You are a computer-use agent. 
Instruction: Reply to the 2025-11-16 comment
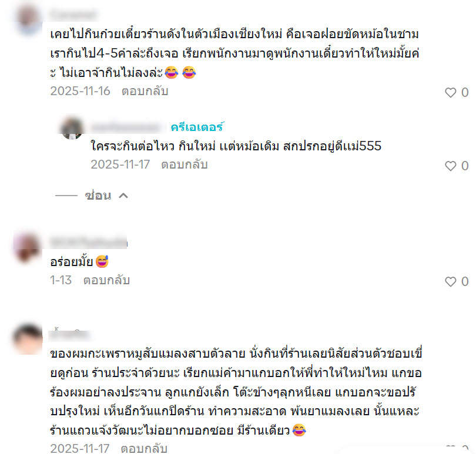[145, 91]
